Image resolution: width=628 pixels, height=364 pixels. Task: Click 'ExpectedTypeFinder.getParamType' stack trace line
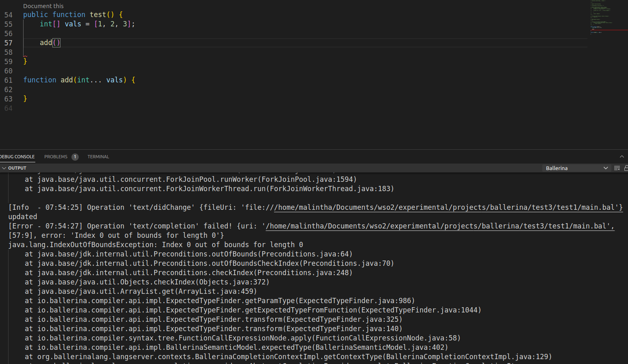[220, 301]
